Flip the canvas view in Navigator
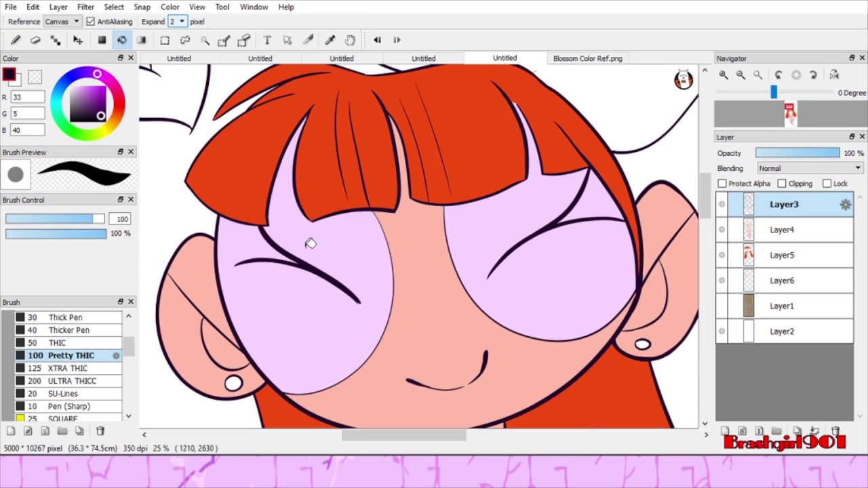 point(834,75)
